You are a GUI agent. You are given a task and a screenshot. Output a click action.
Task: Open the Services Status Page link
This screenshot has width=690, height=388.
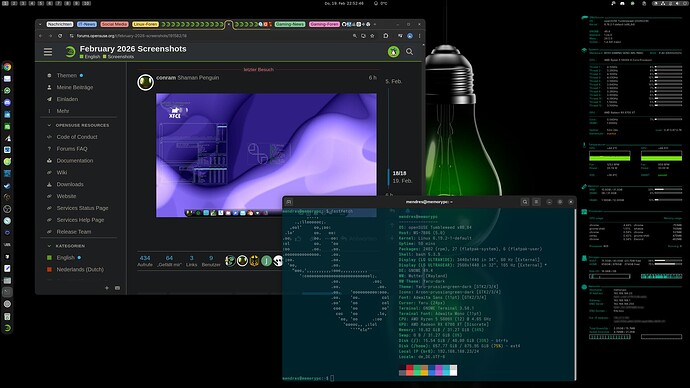[x=82, y=208]
